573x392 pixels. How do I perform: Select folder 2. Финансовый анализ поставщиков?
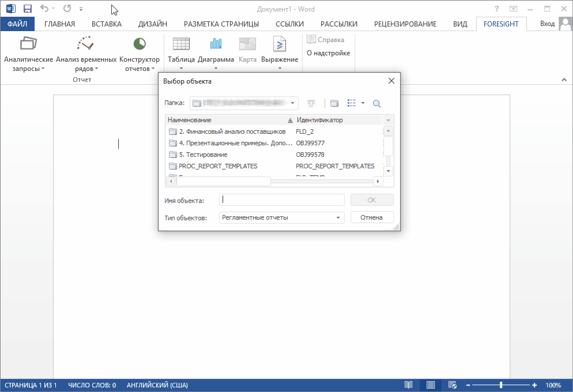pyautogui.click(x=227, y=131)
